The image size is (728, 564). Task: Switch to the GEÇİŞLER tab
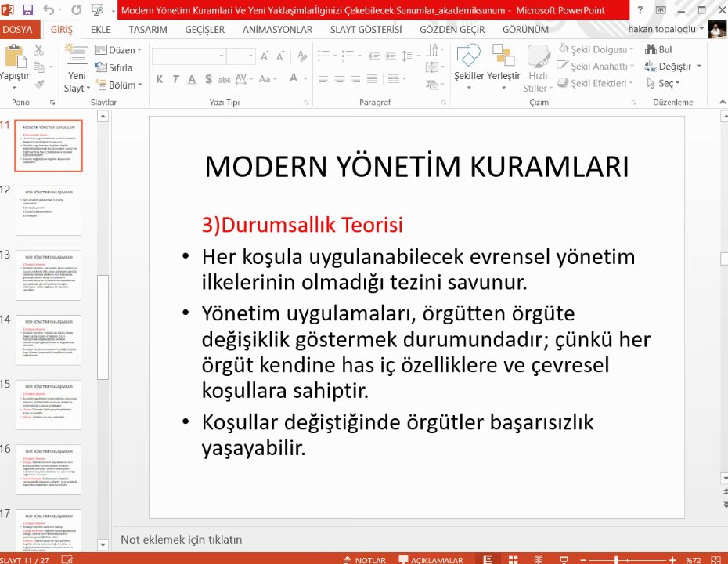205,30
